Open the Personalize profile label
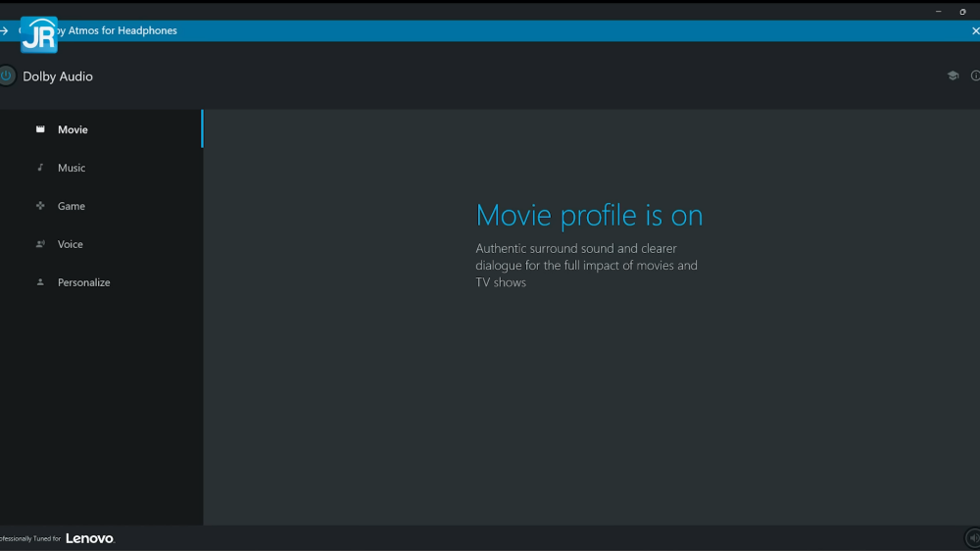Viewport: 980px width, 551px height. point(84,282)
